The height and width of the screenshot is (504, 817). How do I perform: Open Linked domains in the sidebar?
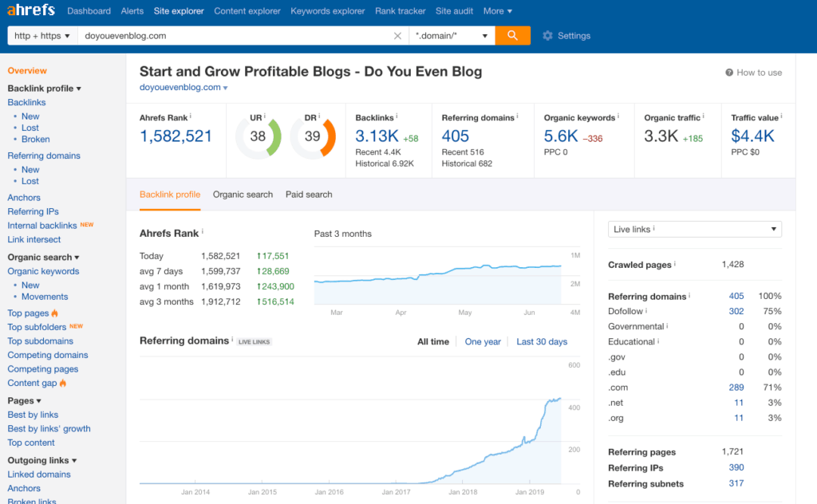[x=39, y=474]
